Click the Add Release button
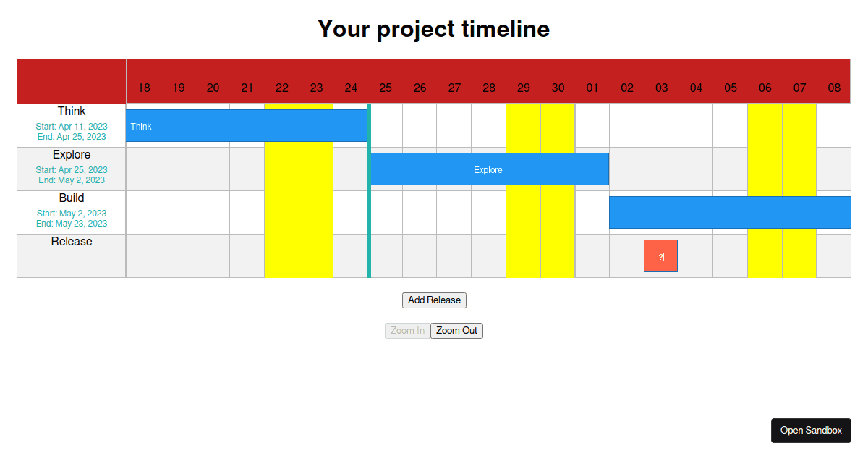The height and width of the screenshot is (456, 868). click(x=434, y=300)
